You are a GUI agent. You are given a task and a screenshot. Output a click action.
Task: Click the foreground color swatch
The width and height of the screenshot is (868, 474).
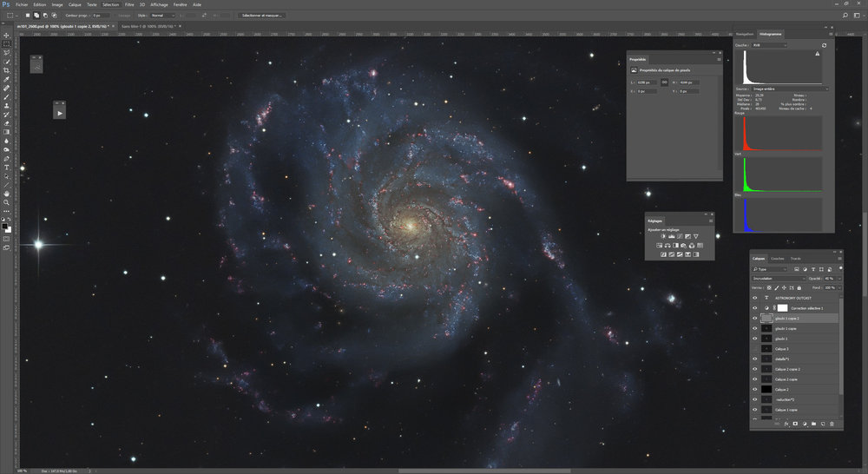4,226
